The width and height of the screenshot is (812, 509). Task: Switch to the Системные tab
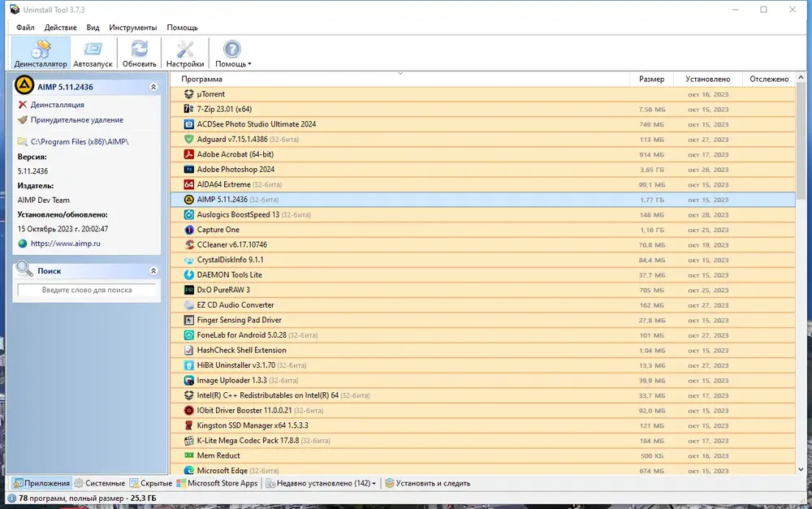pos(100,483)
